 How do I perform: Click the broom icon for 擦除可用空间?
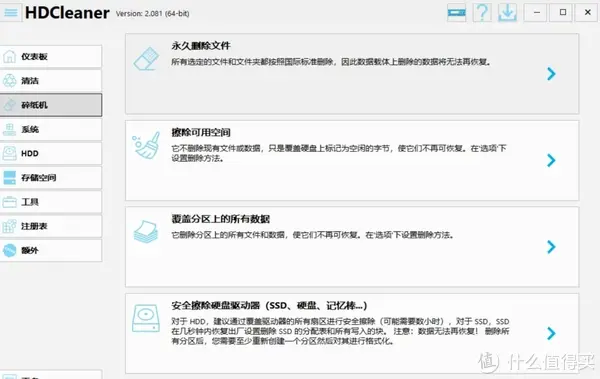click(146, 145)
